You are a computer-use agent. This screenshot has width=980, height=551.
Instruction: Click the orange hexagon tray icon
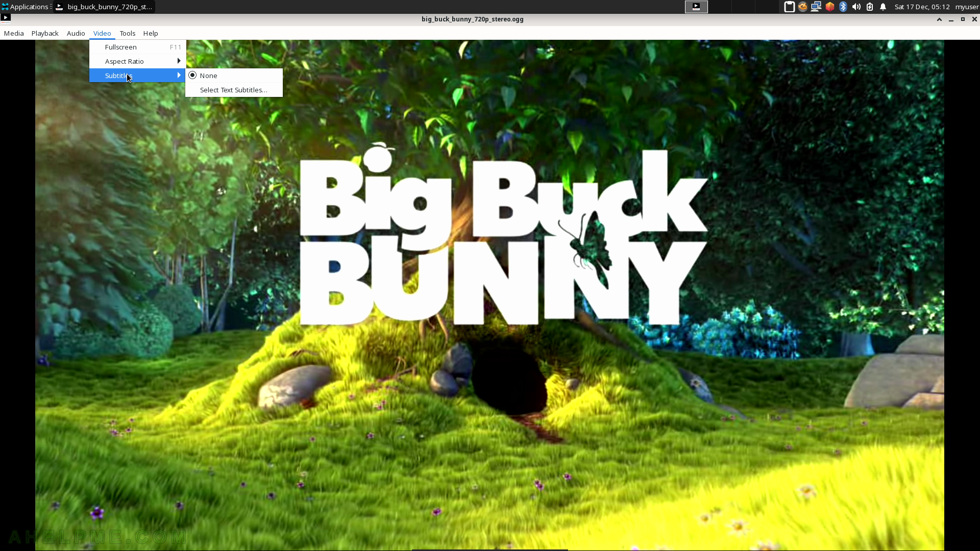[x=830, y=7]
